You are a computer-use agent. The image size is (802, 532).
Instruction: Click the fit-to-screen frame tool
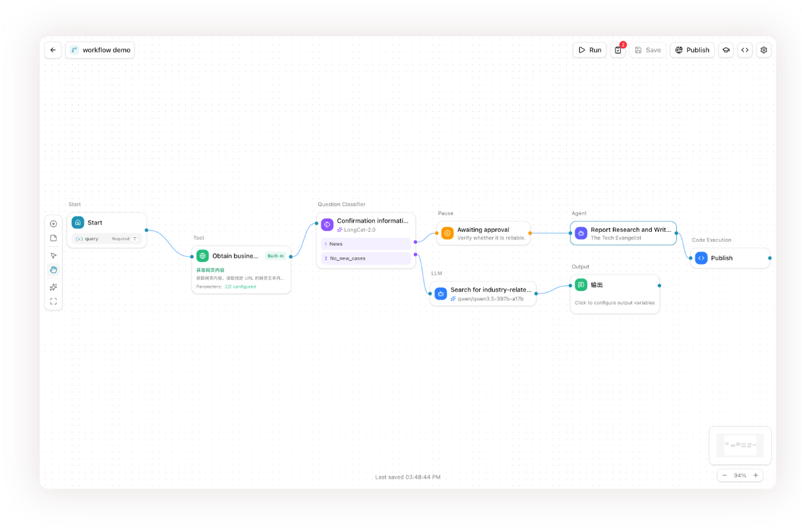coord(53,302)
